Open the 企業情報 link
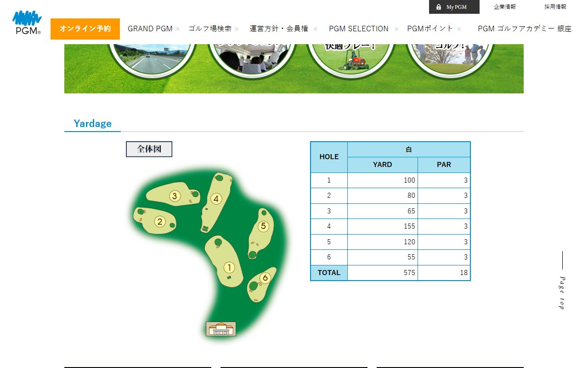This screenshot has height=368, width=588. (x=505, y=7)
